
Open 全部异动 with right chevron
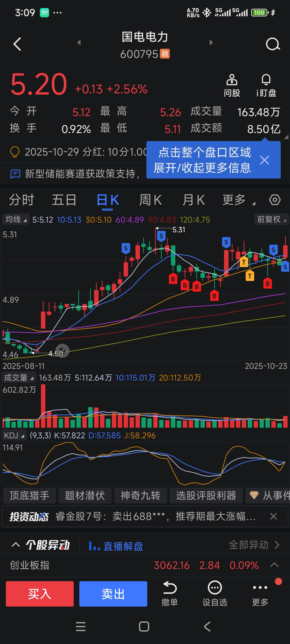(254, 545)
